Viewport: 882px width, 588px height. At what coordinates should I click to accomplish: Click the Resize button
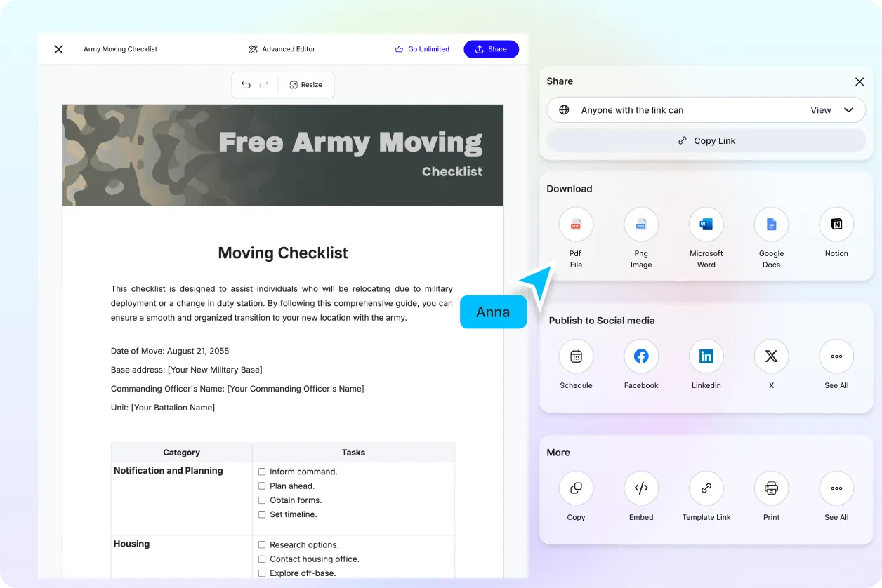coord(305,85)
